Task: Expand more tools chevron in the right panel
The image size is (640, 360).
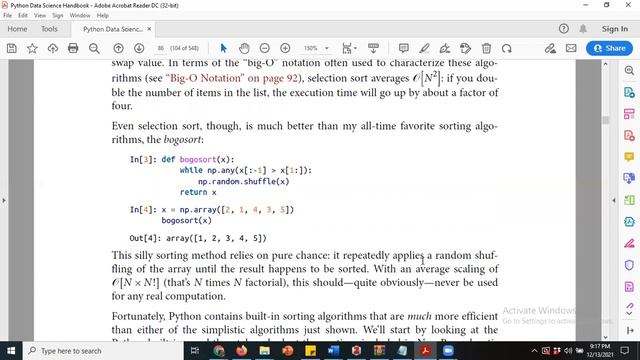Action: [x=629, y=313]
